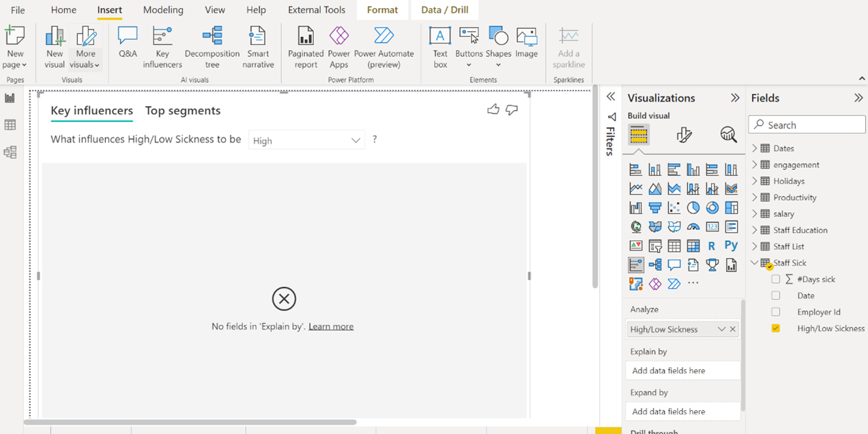Expand the Staff Education table
Viewport: 868px width, 434px height.
tap(755, 230)
